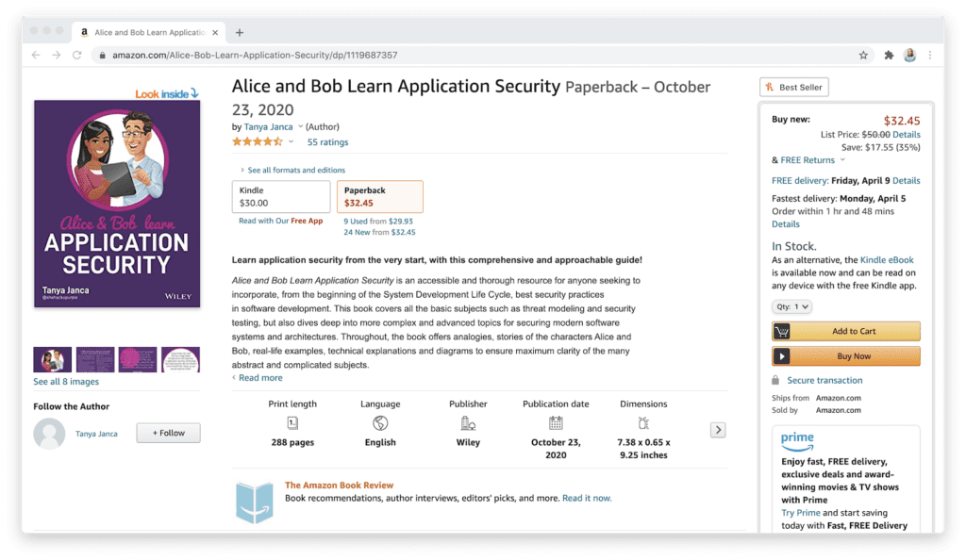
Task: Click the Buy Now button
Action: pyautogui.click(x=846, y=356)
